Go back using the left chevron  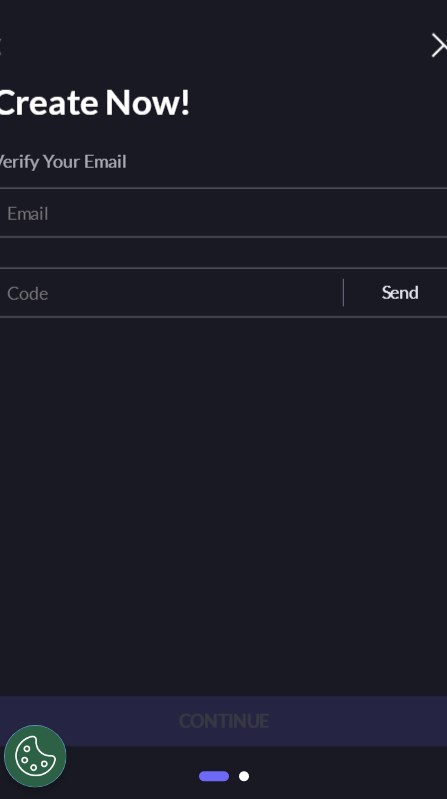(1, 46)
